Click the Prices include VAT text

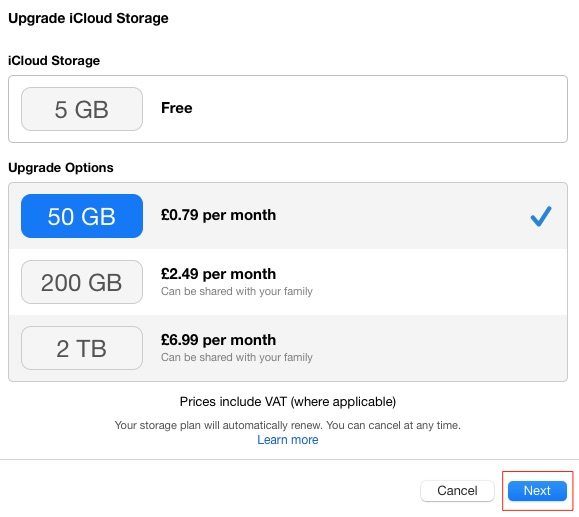tap(288, 402)
